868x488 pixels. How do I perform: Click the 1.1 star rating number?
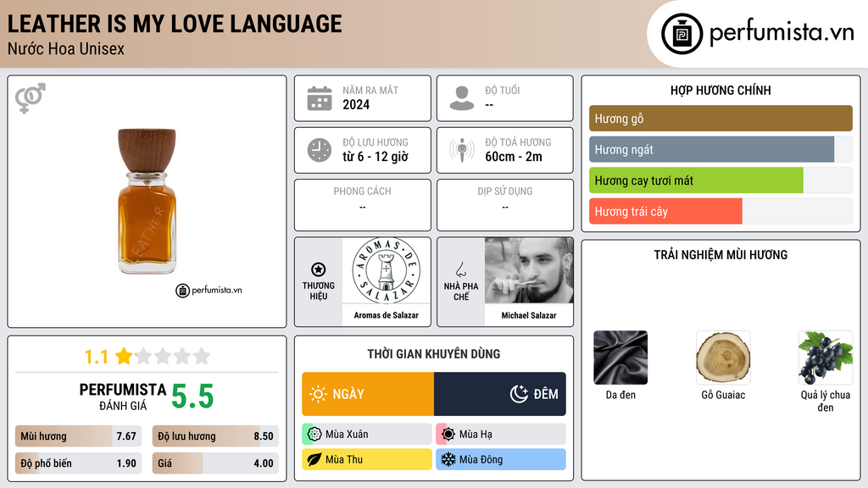tap(96, 357)
